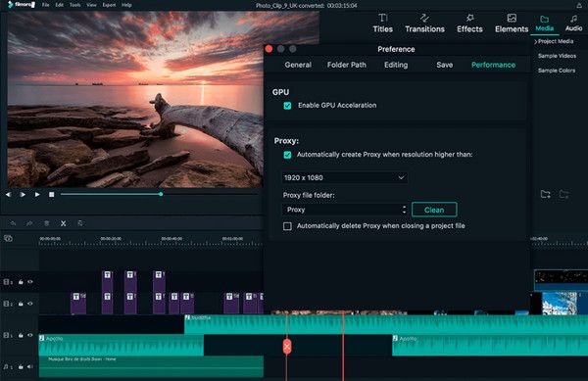Click video track 2 film icon
588x381 pixels.
[7, 304]
